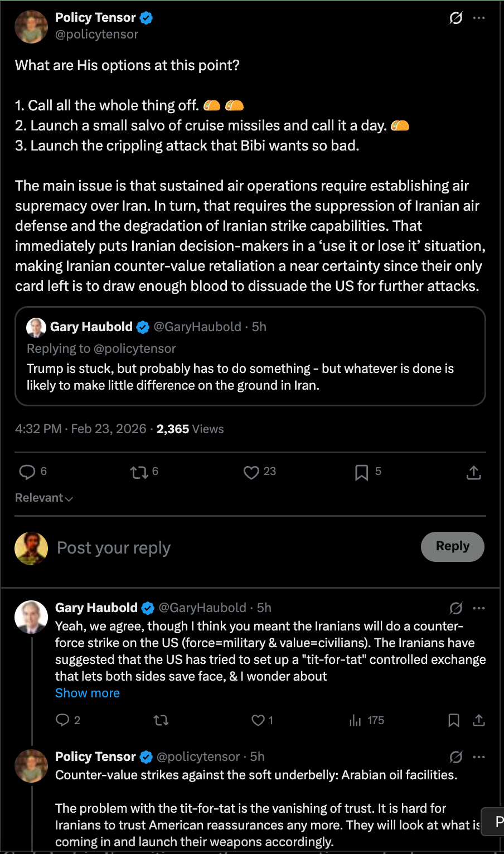Expand the Relevant sort dropdown
The width and height of the screenshot is (504, 854).
click(44, 498)
